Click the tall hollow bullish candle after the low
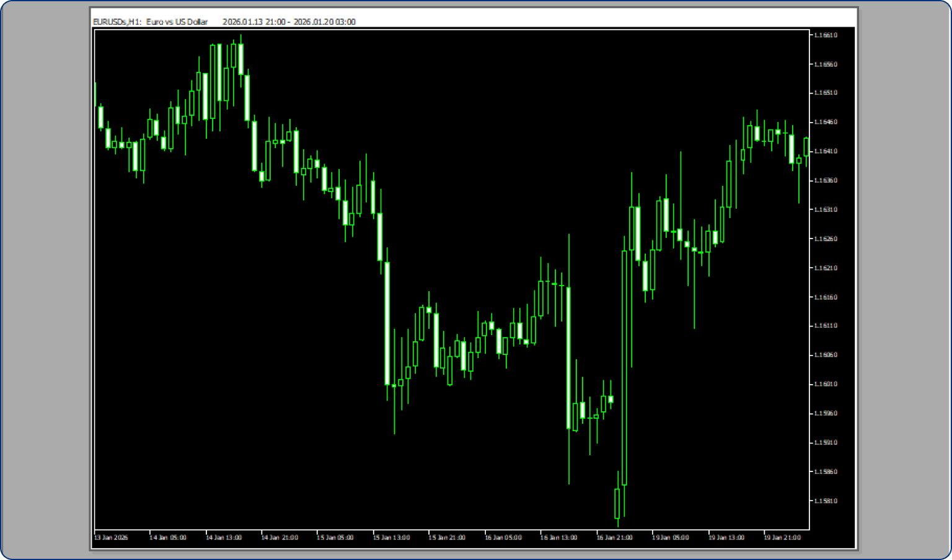This screenshot has width=952, height=560. tap(624, 367)
